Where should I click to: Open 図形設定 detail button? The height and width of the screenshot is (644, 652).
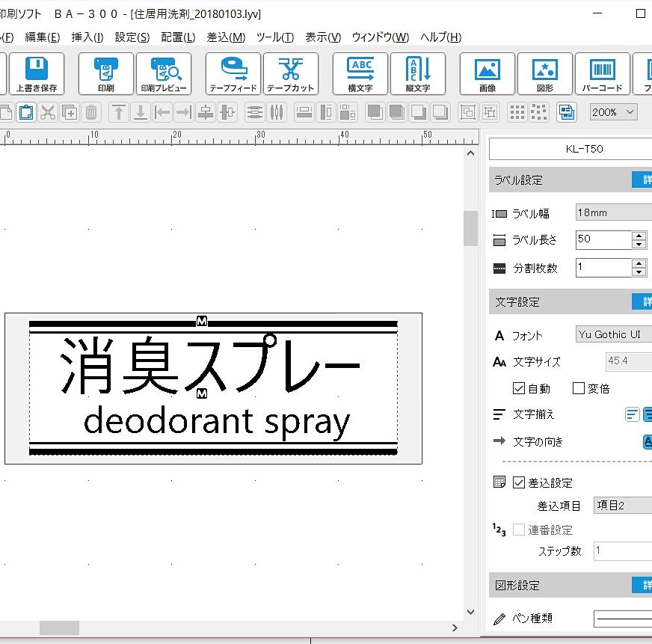pyautogui.click(x=642, y=585)
